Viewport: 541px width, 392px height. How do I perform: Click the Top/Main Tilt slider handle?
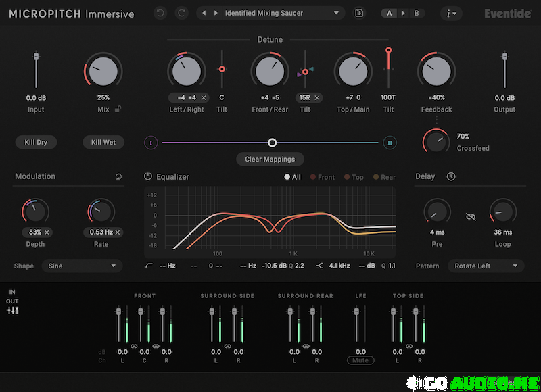coord(388,50)
